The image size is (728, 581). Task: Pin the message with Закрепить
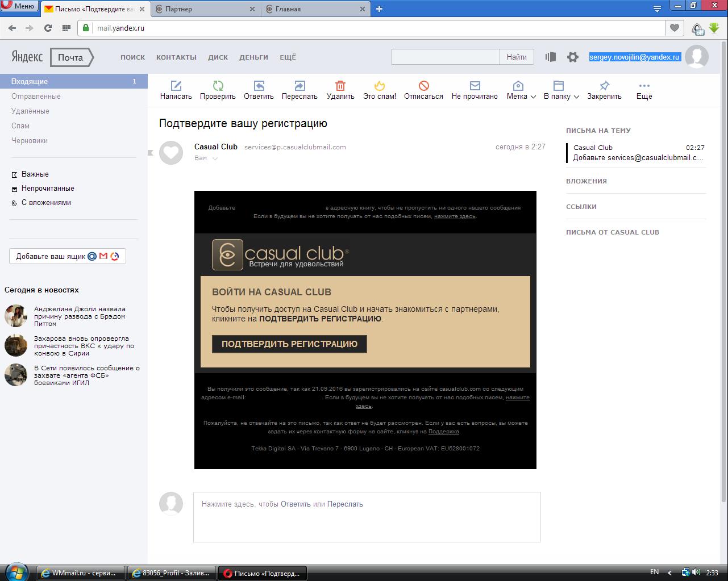(604, 90)
